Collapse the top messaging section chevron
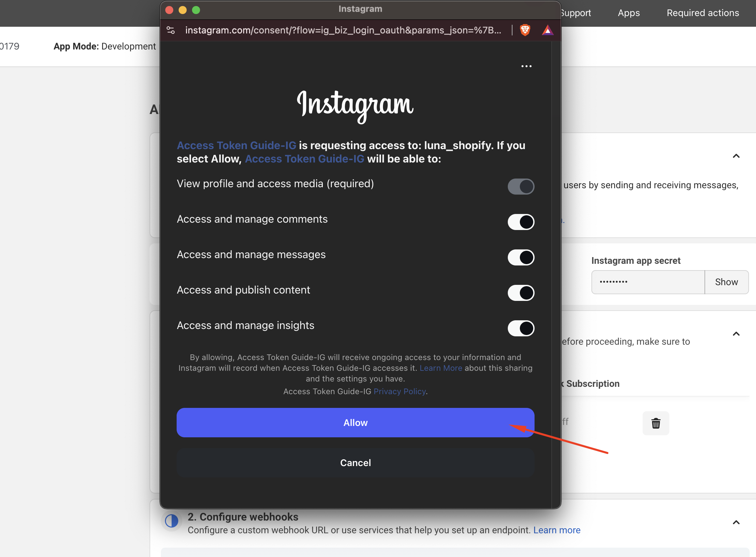The width and height of the screenshot is (756, 557). (736, 156)
